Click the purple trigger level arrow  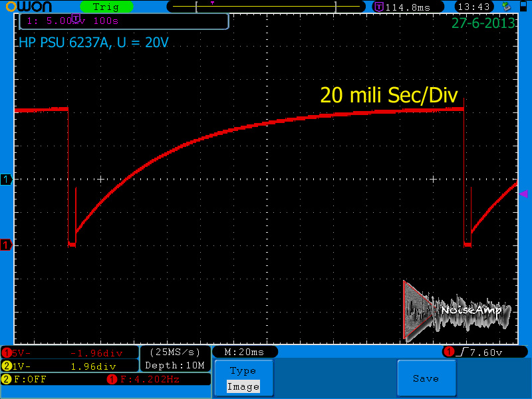(523, 194)
